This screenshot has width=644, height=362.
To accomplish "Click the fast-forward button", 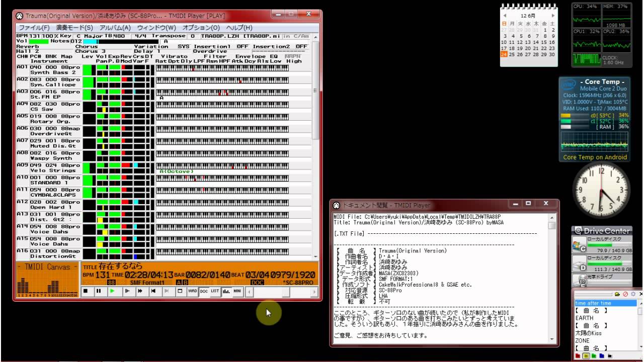I will click(139, 291).
